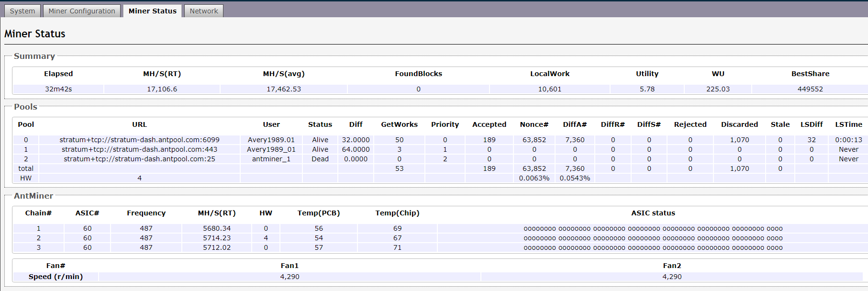Click the BestShare value 449552
The width and height of the screenshot is (868, 291).
coord(810,89)
